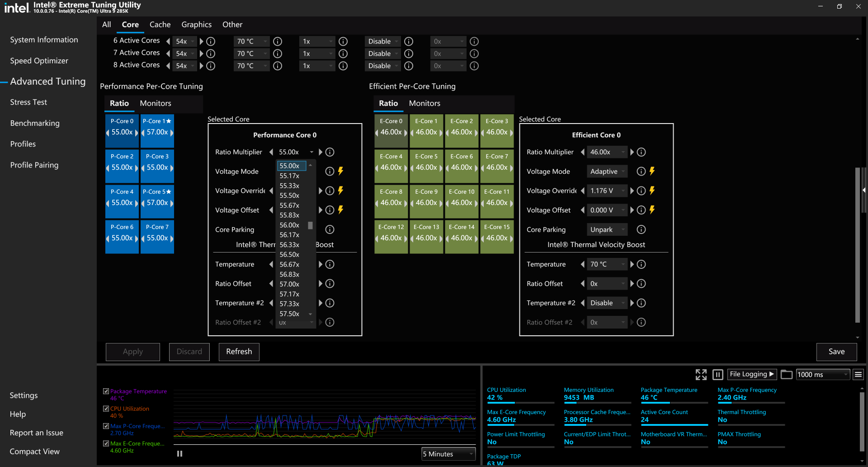Open the log file folder icon
This screenshot has width=868, height=467.
[x=786, y=374]
